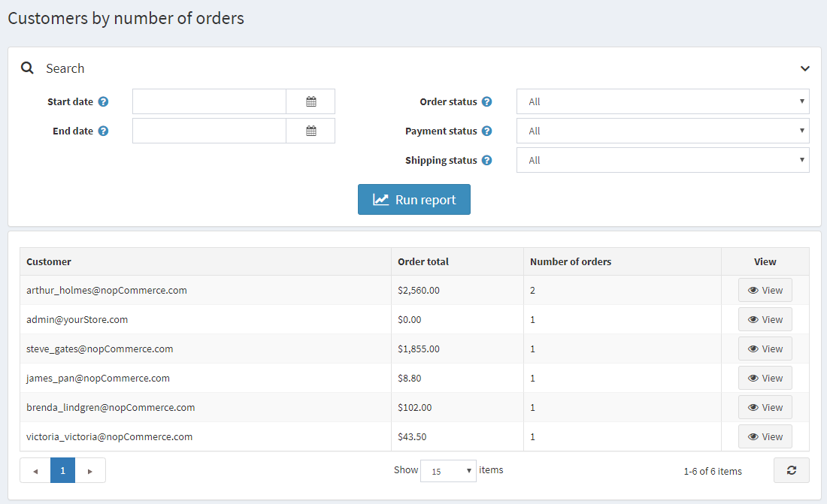Image resolution: width=827 pixels, height=504 pixels.
Task: Change items per page from the Show dropdown
Action: [x=448, y=470]
